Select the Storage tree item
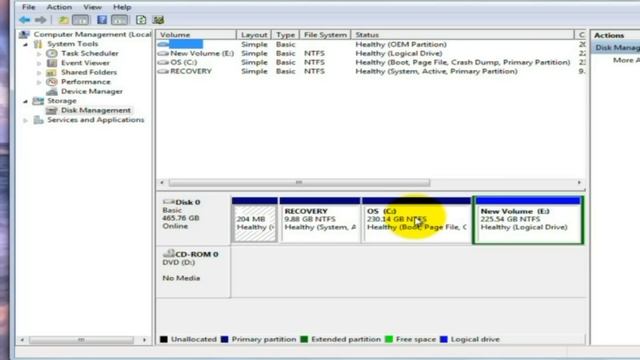The width and height of the screenshot is (640, 360). coord(62,101)
